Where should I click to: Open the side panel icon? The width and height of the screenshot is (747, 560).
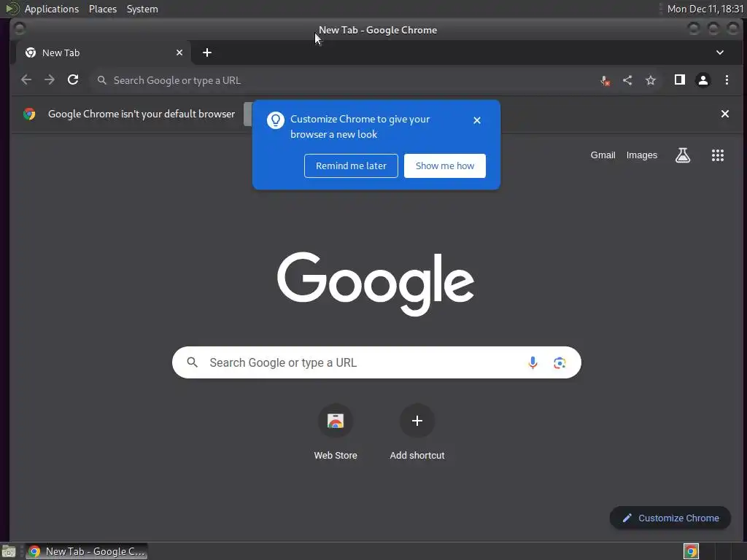coord(680,80)
